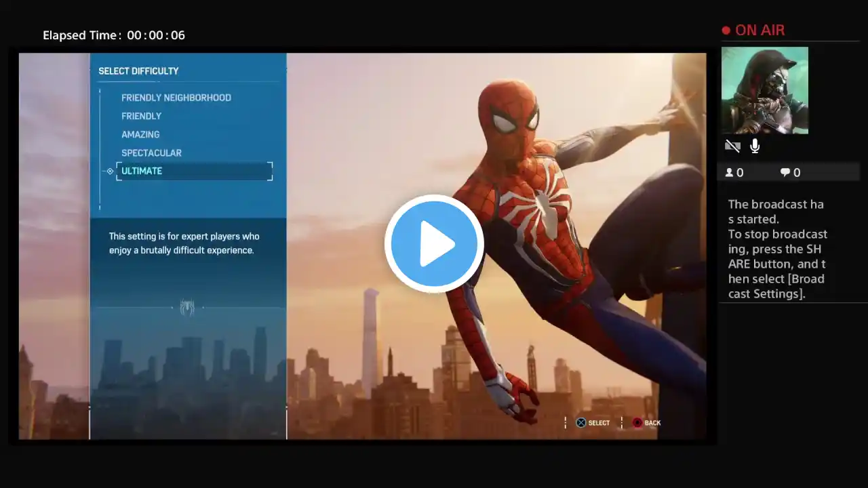The height and width of the screenshot is (488, 868).
Task: Click the spider emblem in the panel
Action: [x=187, y=308]
